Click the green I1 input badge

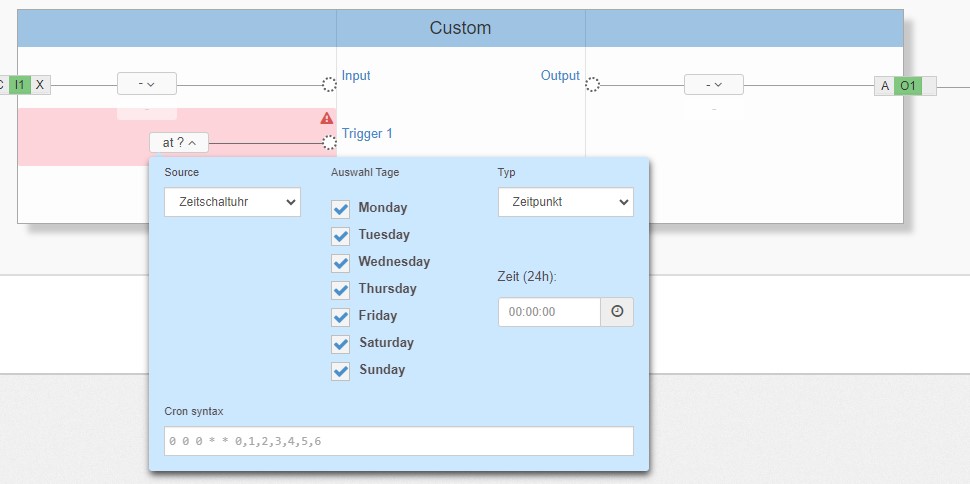click(20, 85)
